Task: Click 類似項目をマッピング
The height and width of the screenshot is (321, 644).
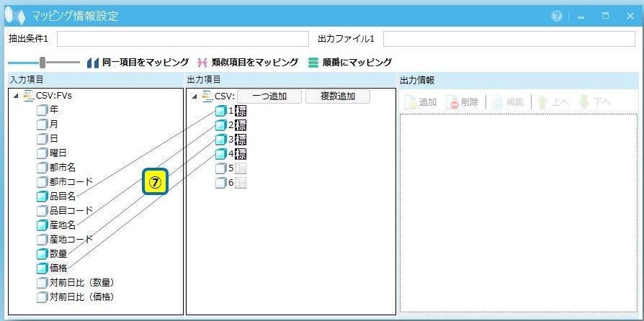Action: coord(248,63)
